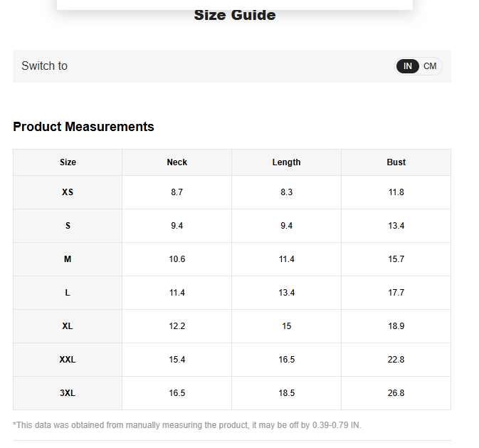Select the XXL size row label

pos(68,360)
